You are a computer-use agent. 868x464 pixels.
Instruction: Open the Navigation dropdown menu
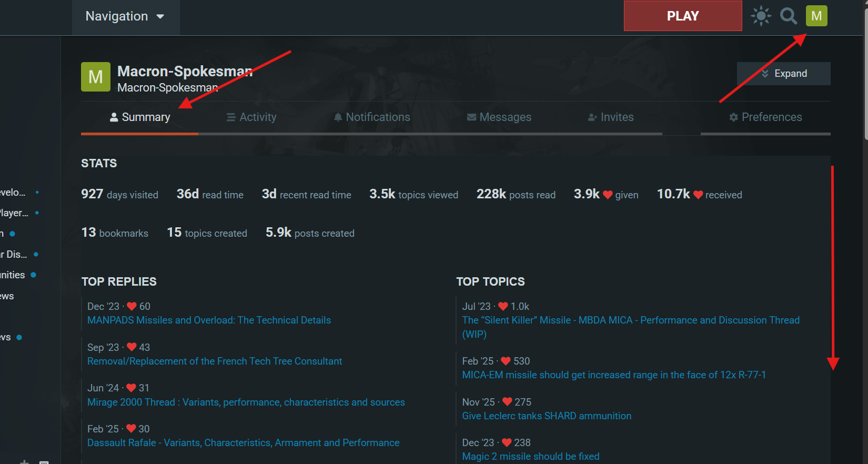[125, 17]
